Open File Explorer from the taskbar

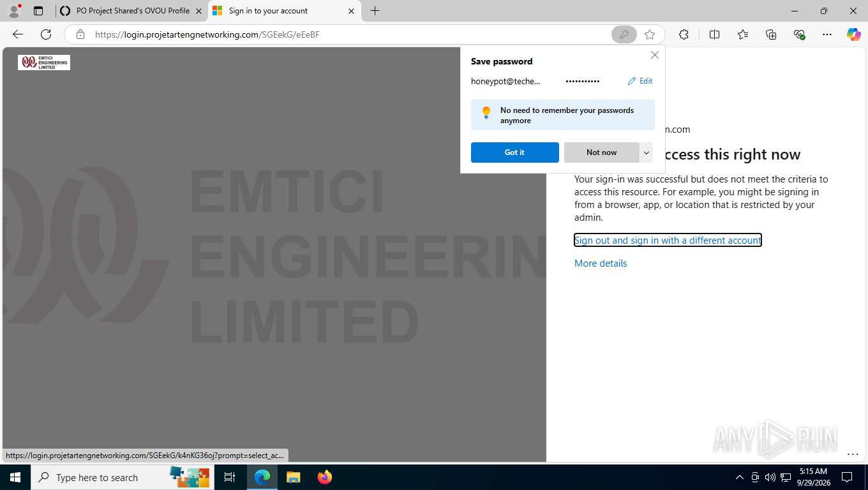(x=293, y=477)
